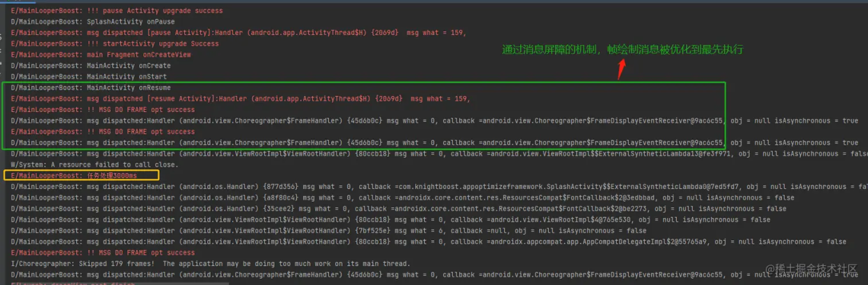Click the 'SplashActivity onPause' log entry
The height and width of the screenshot is (285, 868).
pyautogui.click(x=92, y=22)
